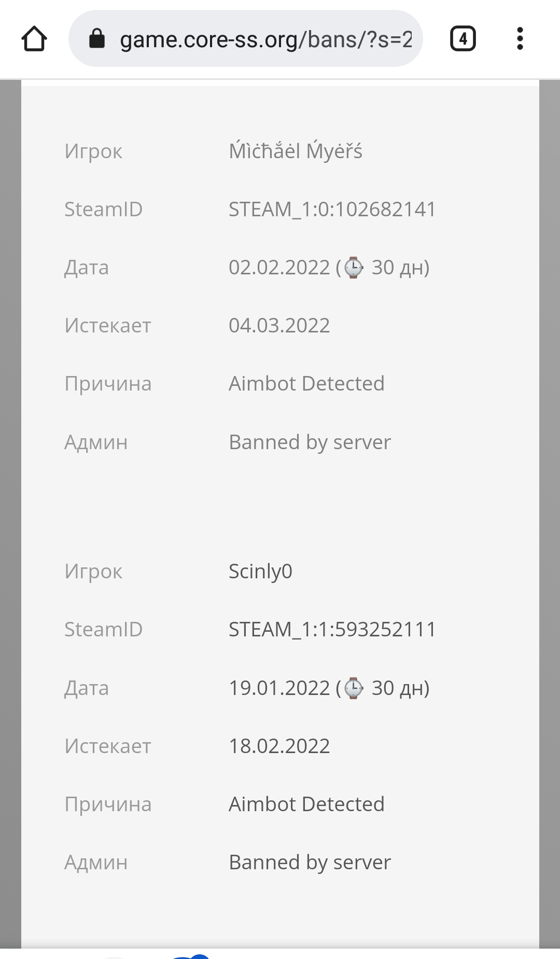Click Scinly0's Aimbot Detected reason

pyautogui.click(x=306, y=804)
